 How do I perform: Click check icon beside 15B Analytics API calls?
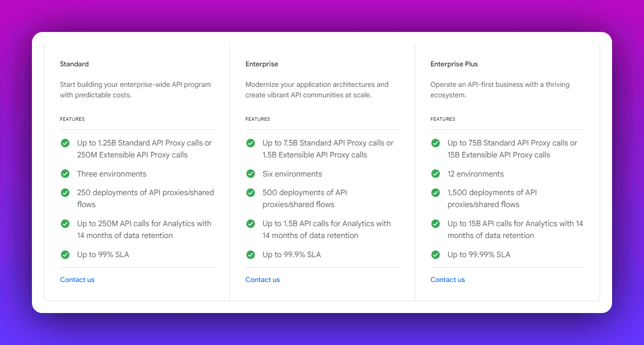click(436, 223)
